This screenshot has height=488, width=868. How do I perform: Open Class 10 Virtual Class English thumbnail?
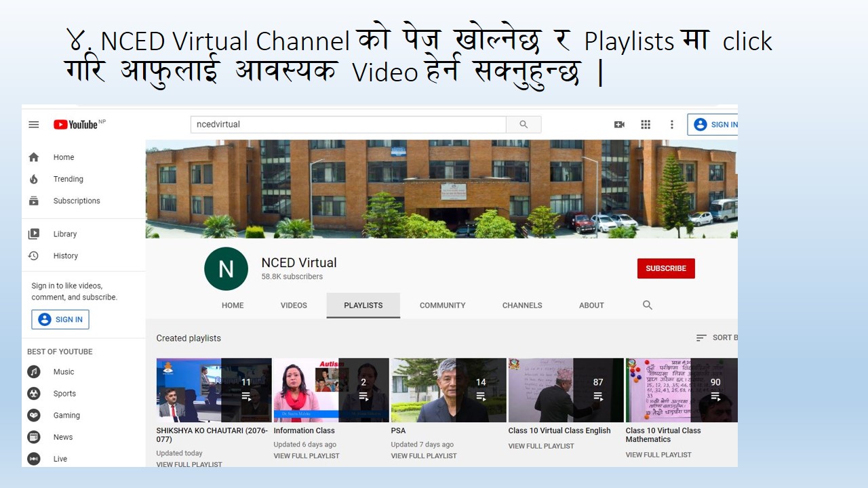[566, 390]
